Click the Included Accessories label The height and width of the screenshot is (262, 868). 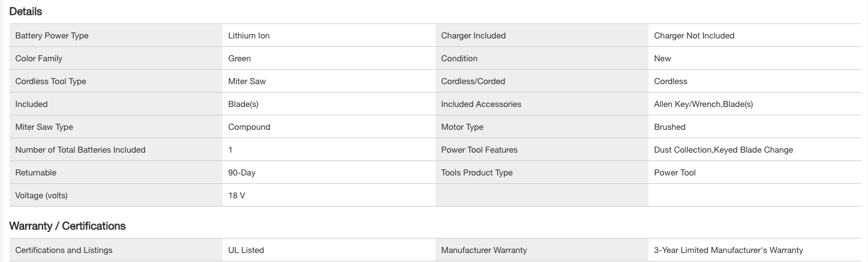tap(481, 104)
